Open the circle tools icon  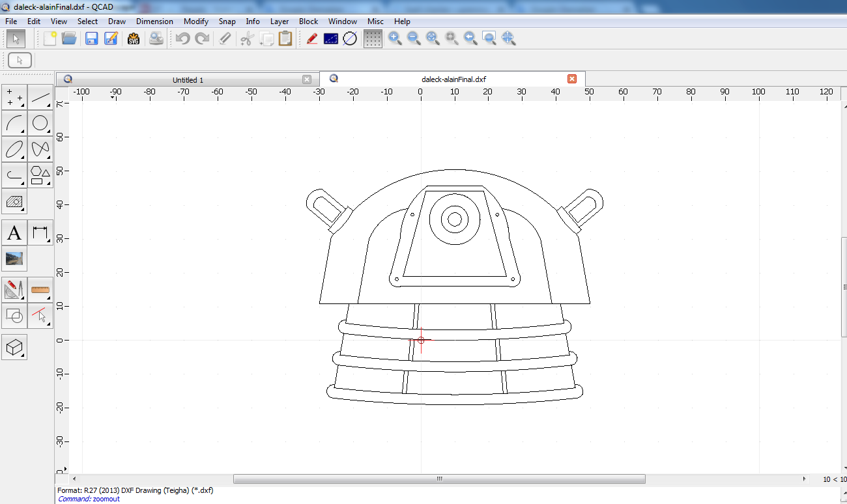click(40, 124)
